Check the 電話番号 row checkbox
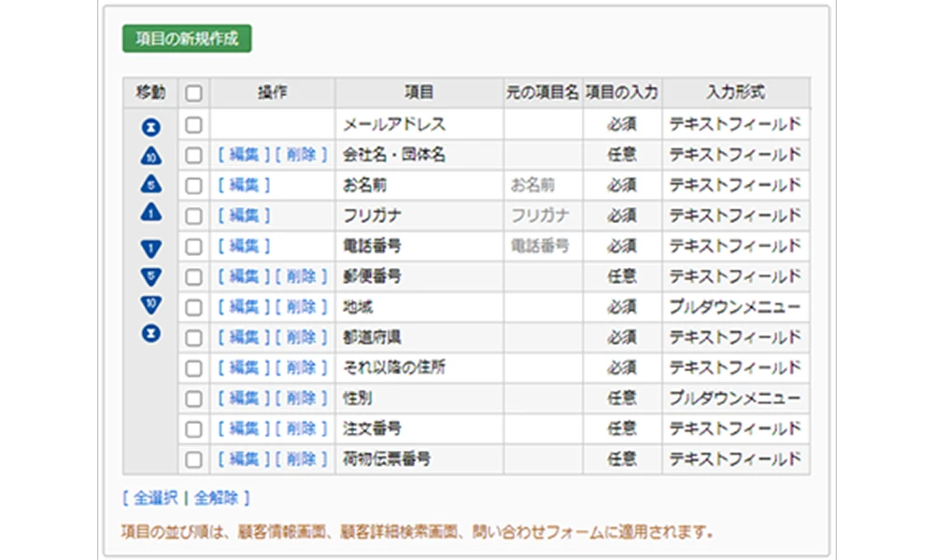This screenshot has width=934, height=560. coord(193,246)
